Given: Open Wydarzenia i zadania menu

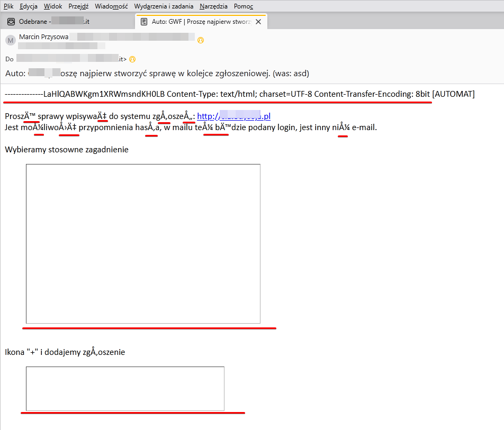Looking at the screenshot, I should tap(164, 6).
